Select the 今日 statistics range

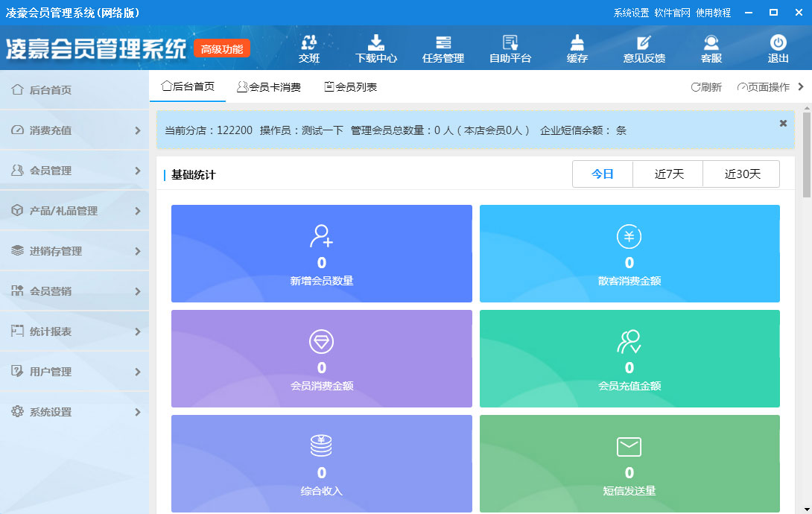tap(602, 174)
